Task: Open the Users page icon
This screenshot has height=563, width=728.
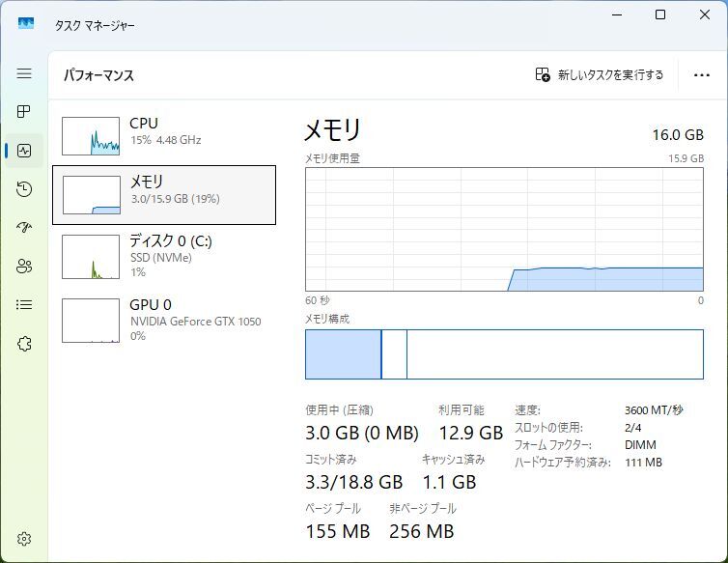Action: [24, 267]
